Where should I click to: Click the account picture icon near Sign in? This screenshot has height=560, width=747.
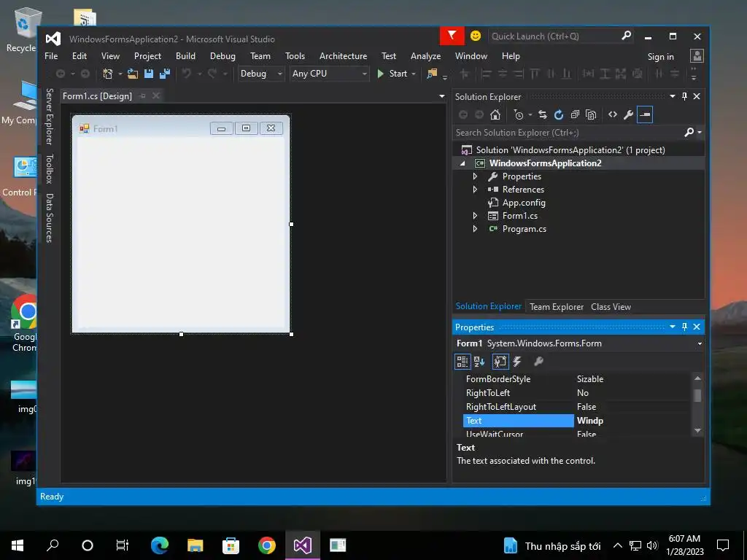tap(697, 56)
